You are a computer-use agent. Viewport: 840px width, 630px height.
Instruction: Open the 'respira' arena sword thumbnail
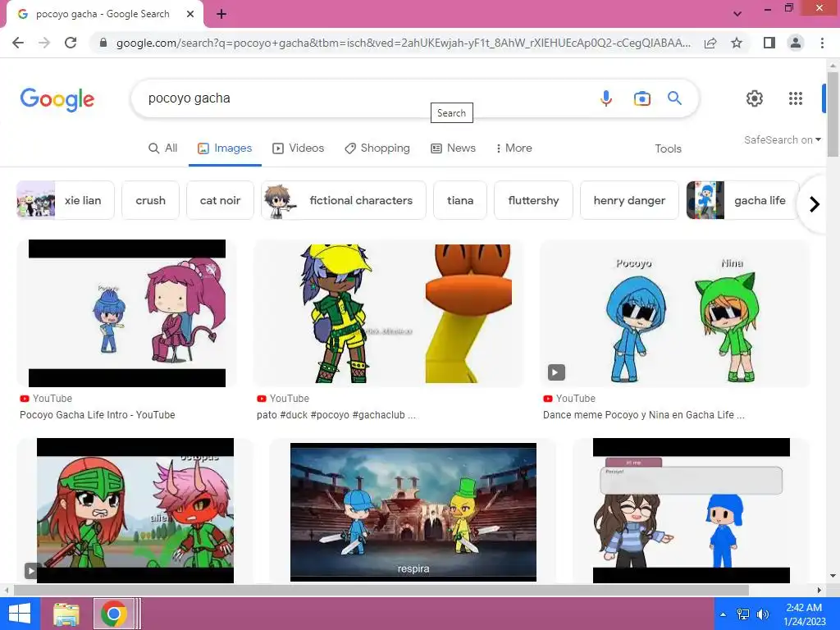tap(413, 512)
